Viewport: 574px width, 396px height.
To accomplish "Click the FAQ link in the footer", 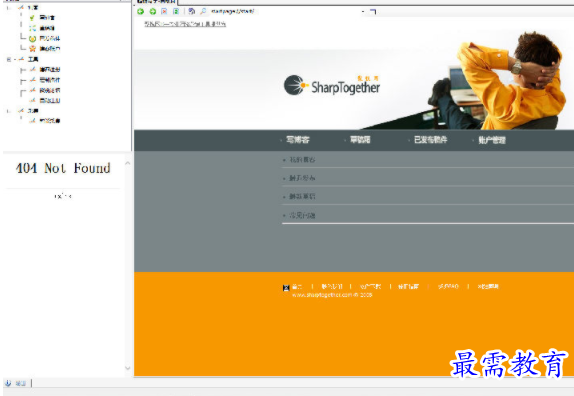I will click(x=448, y=286).
